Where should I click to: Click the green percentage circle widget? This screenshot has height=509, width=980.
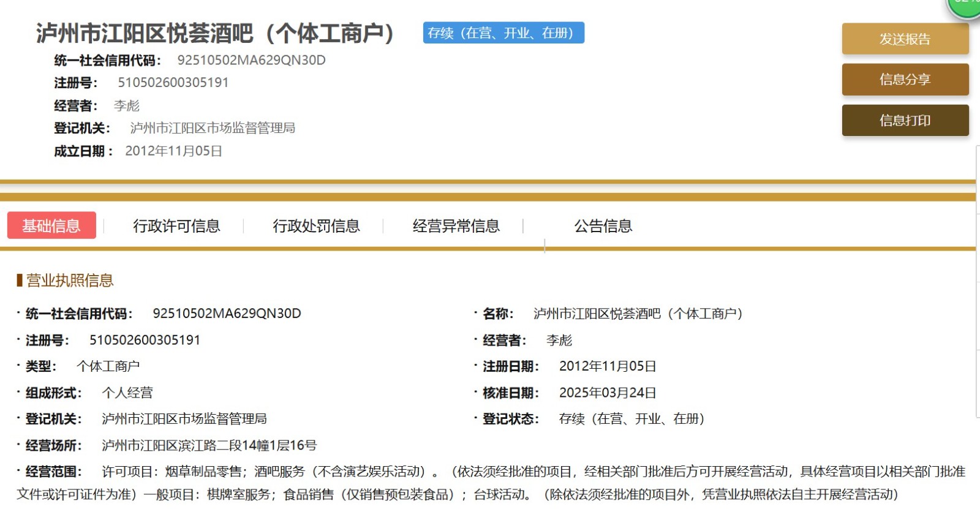[965, 6]
